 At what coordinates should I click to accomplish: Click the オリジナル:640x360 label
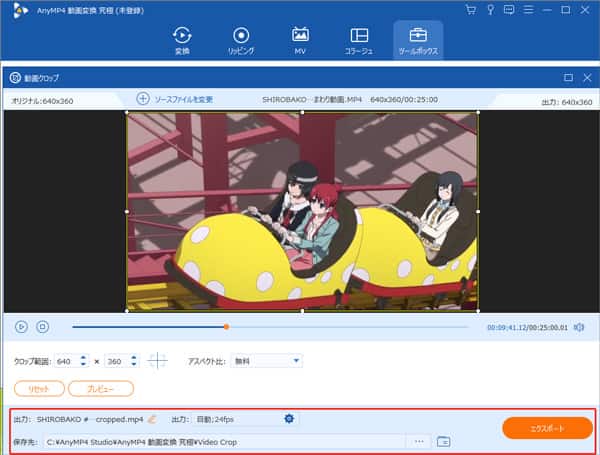pyautogui.click(x=42, y=101)
